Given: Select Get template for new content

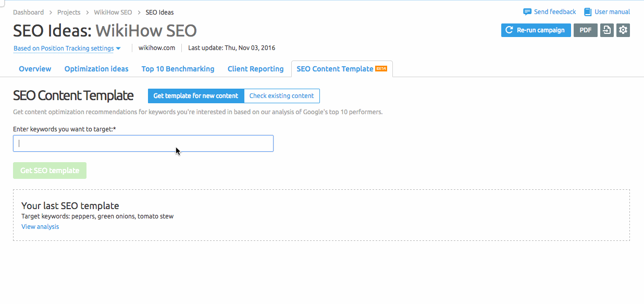Looking at the screenshot, I should tap(196, 96).
